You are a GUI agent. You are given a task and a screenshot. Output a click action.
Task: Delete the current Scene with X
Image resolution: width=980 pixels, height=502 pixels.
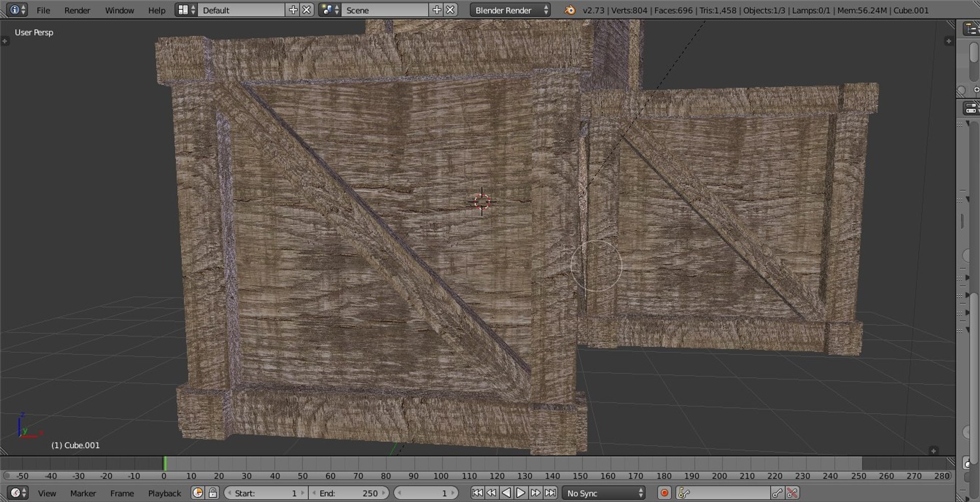click(x=450, y=10)
